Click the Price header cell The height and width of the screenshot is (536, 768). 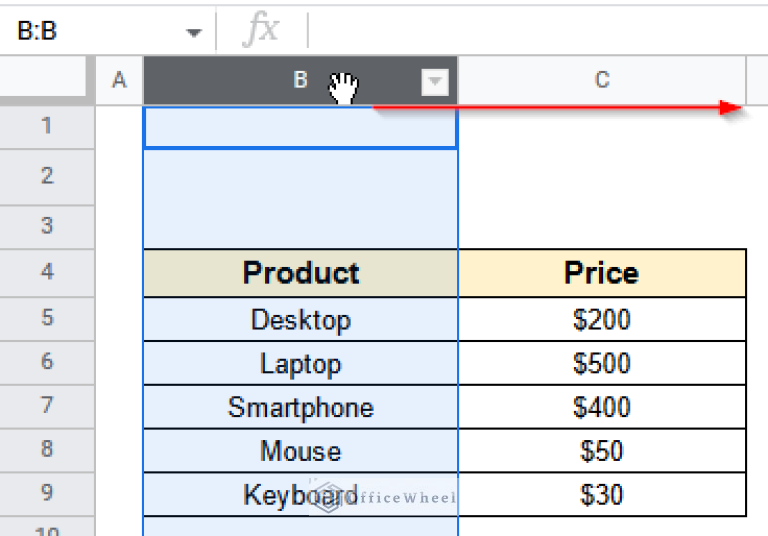tap(602, 273)
